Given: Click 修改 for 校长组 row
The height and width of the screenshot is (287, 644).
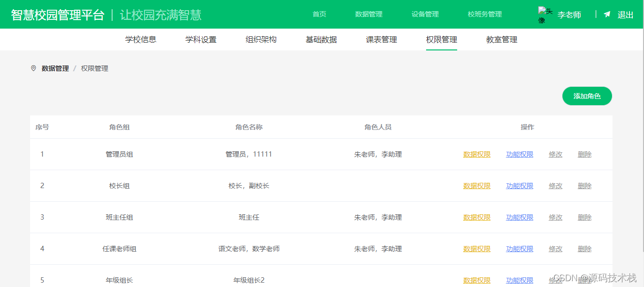Looking at the screenshot, I should (556, 186).
